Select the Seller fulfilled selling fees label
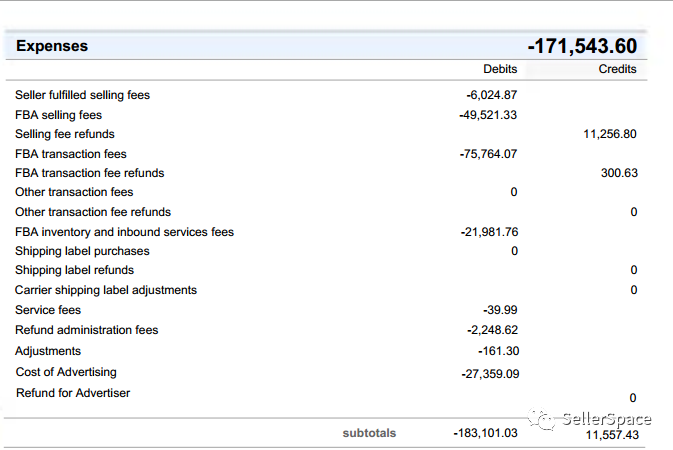This screenshot has width=673, height=450. pyautogui.click(x=82, y=95)
